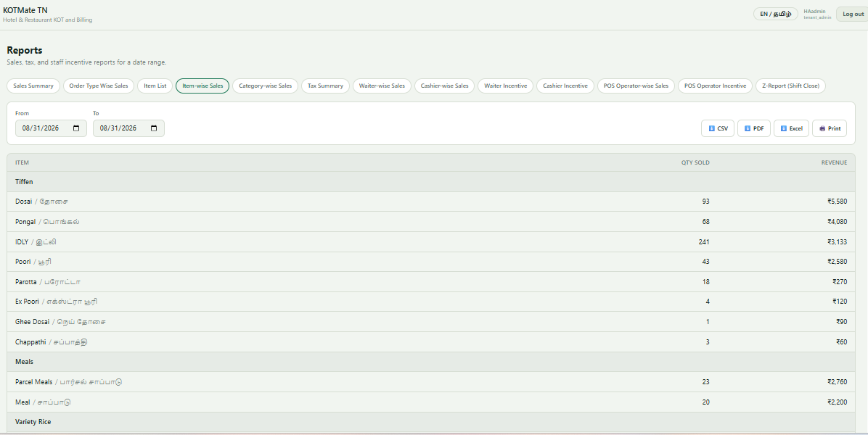Toggle EN / Tamil language switch
The height and width of the screenshot is (435, 868).
point(776,14)
